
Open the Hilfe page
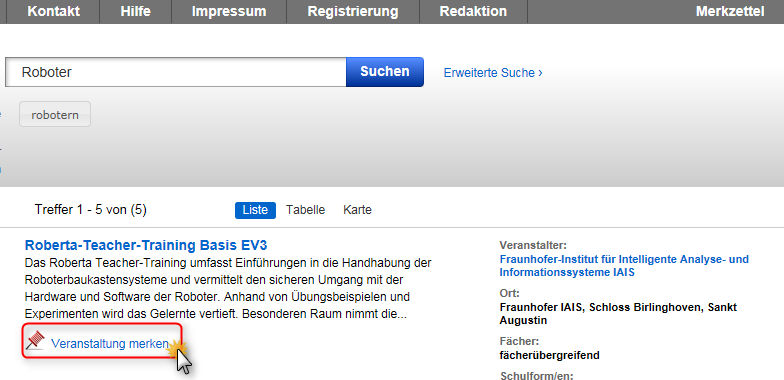coord(136,12)
